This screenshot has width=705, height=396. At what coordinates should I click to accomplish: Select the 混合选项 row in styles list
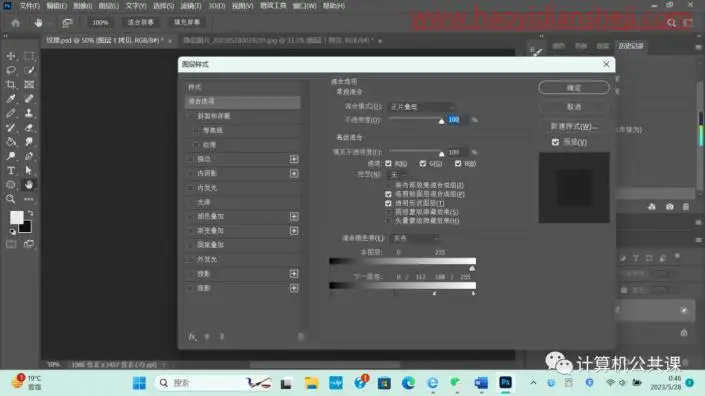(243, 102)
